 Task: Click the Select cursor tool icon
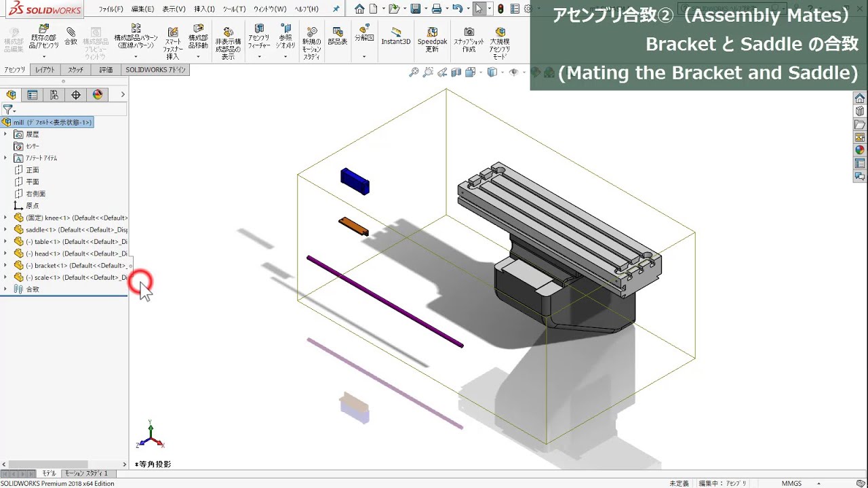point(479,9)
